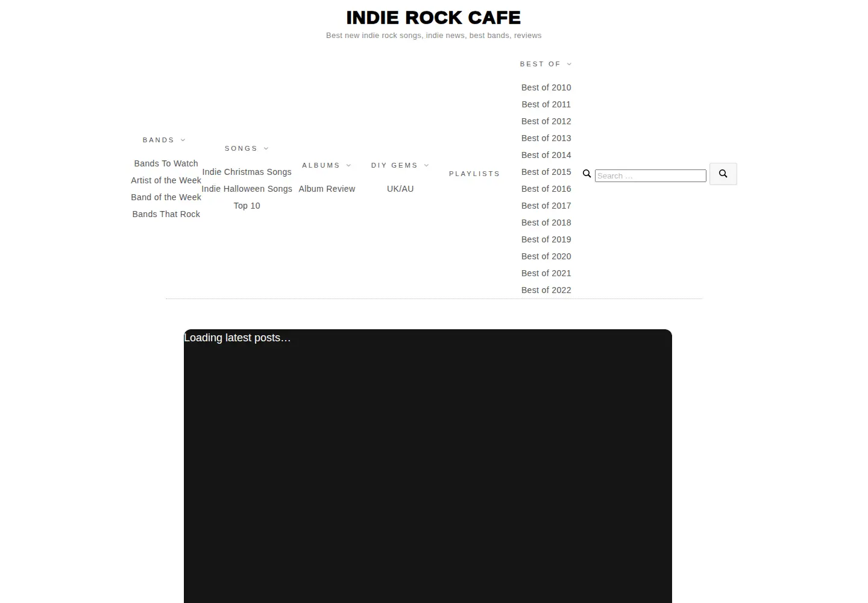Image resolution: width=868 pixels, height=603 pixels.
Task: Click the site tagline about indie rock songs
Action: point(433,36)
